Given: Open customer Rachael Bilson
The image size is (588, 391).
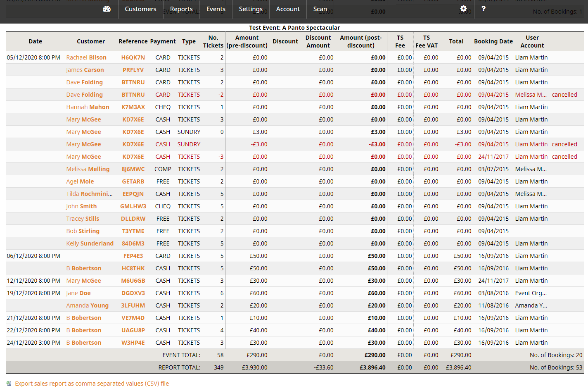Looking at the screenshot, I should click(86, 57).
